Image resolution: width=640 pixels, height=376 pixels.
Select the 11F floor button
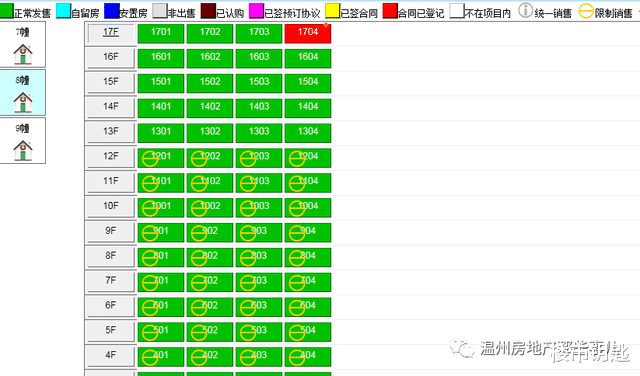click(x=111, y=182)
